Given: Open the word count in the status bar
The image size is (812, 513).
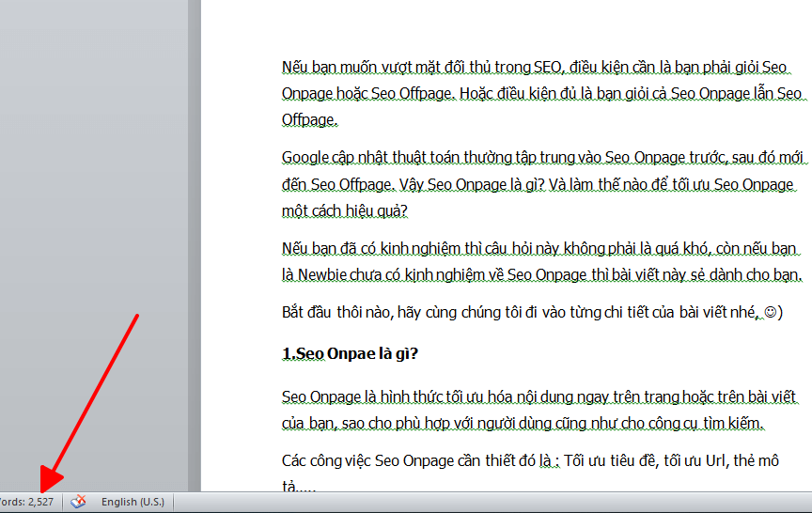Looking at the screenshot, I should pos(27,502).
